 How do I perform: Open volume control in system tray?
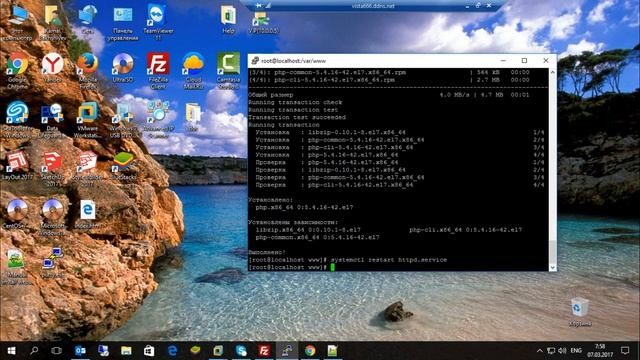pyautogui.click(x=562, y=351)
